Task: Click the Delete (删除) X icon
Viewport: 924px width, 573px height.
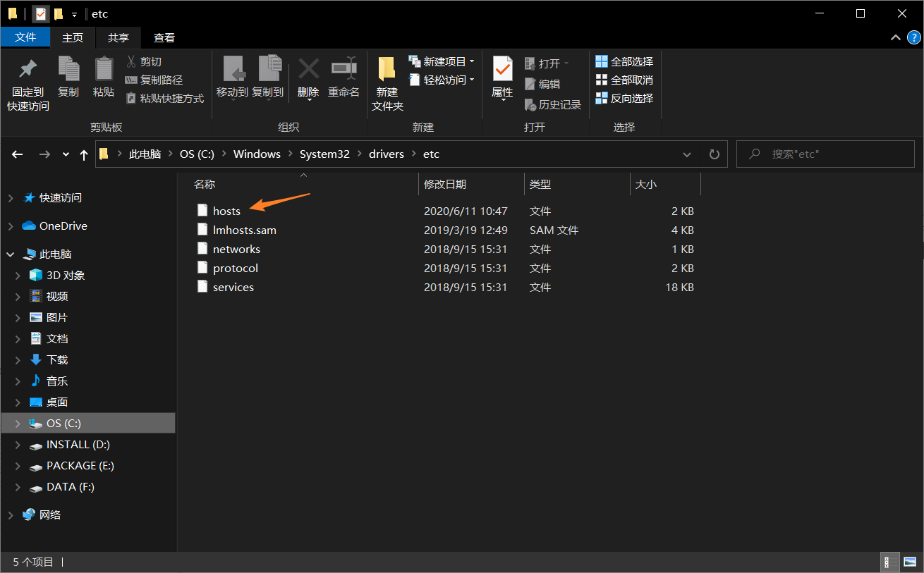Action: pos(308,68)
